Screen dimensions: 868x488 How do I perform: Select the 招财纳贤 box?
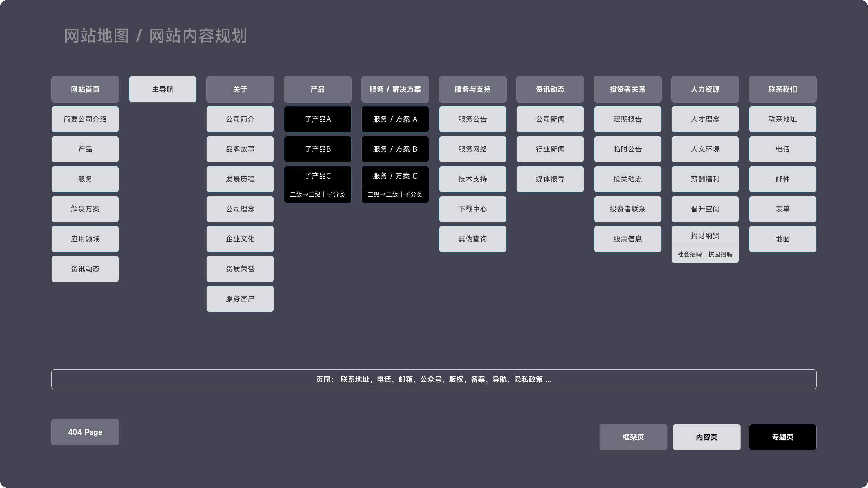point(705,236)
